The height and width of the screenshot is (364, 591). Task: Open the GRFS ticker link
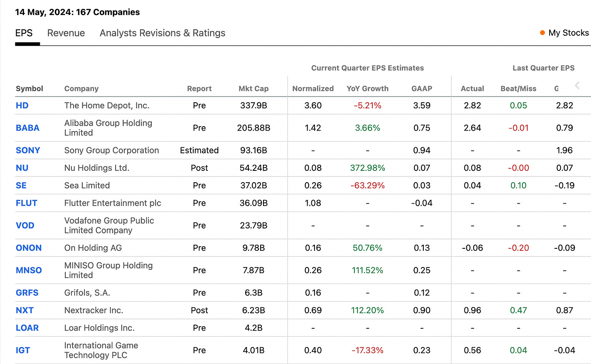(27, 293)
